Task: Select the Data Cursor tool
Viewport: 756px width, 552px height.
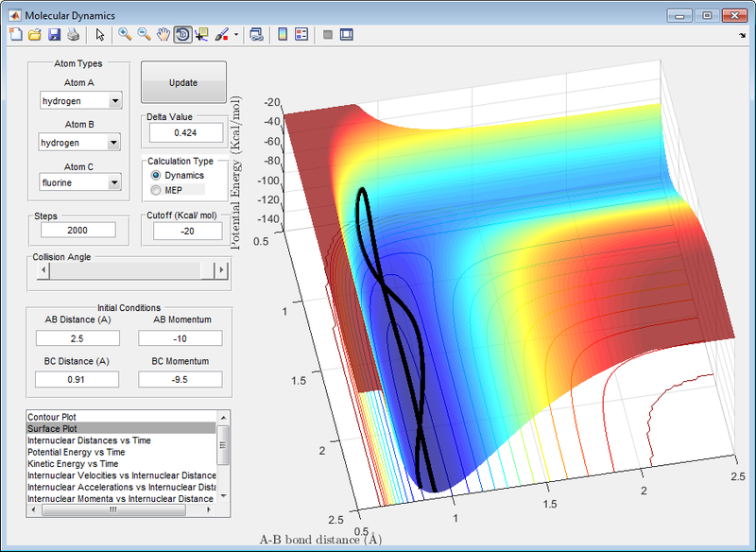Action: (x=201, y=35)
